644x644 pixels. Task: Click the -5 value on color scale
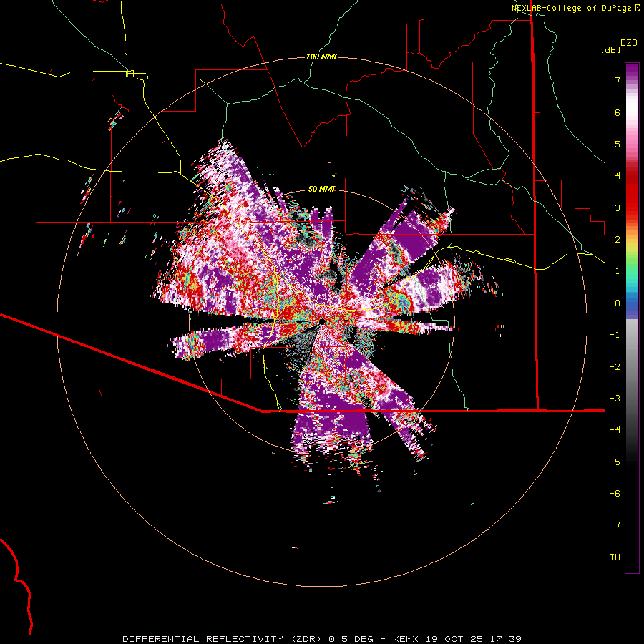615,462
